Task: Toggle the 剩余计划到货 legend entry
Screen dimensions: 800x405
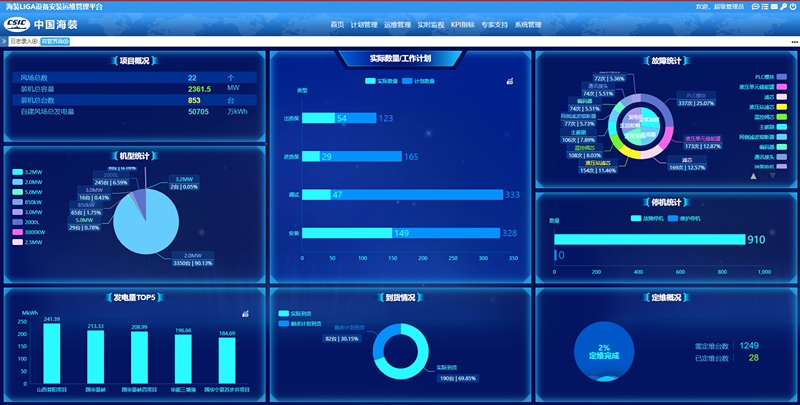Action: click(300, 323)
